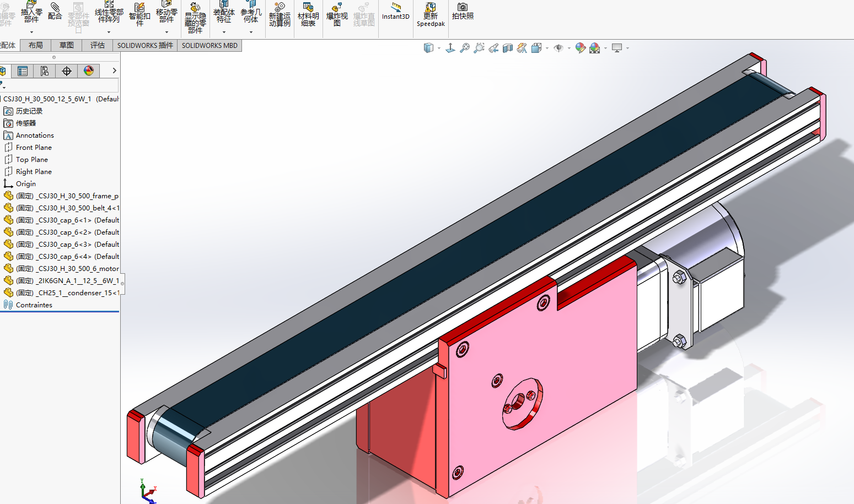Viewport: 854px width, 504px height.
Task: Open the SOLIDWORKS MBD tab
Action: tap(210, 45)
